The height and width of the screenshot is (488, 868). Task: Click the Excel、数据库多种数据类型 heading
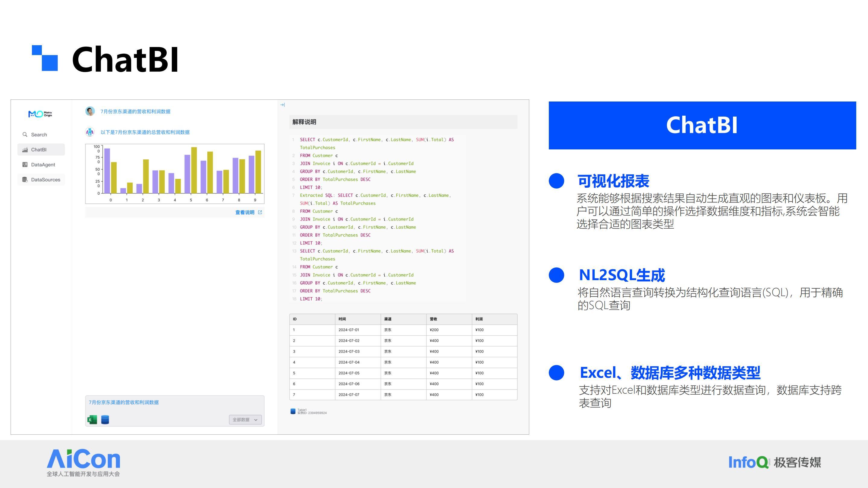(670, 373)
